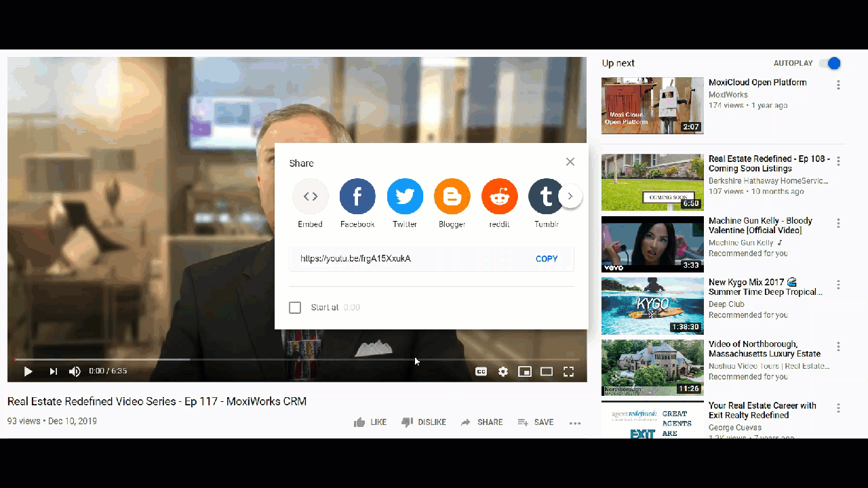
Task: Open the Kygo Mix 2017 thumbnail
Action: coord(652,306)
